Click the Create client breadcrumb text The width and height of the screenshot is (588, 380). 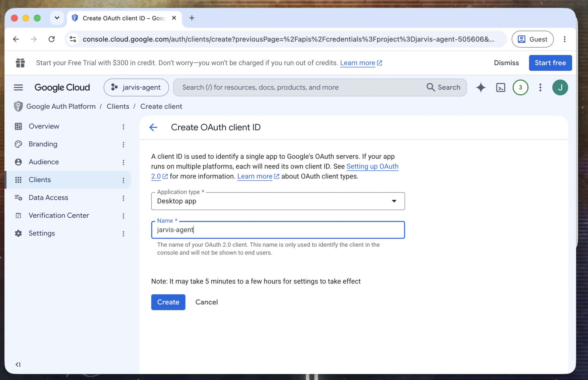pos(161,106)
